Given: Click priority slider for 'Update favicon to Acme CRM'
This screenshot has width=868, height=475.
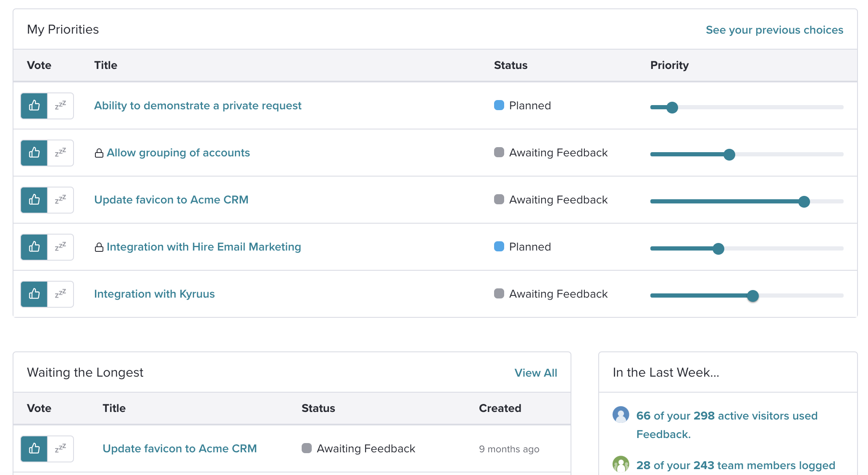Looking at the screenshot, I should tap(747, 201).
